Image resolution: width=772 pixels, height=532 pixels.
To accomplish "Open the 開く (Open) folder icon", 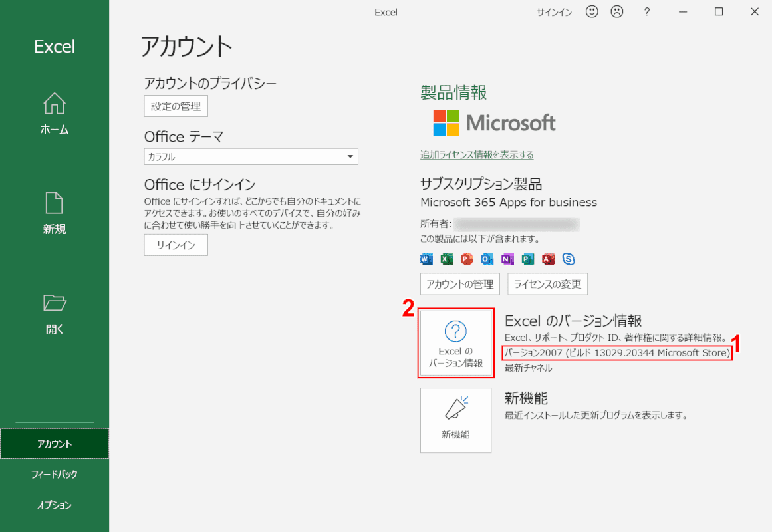I will point(54,303).
